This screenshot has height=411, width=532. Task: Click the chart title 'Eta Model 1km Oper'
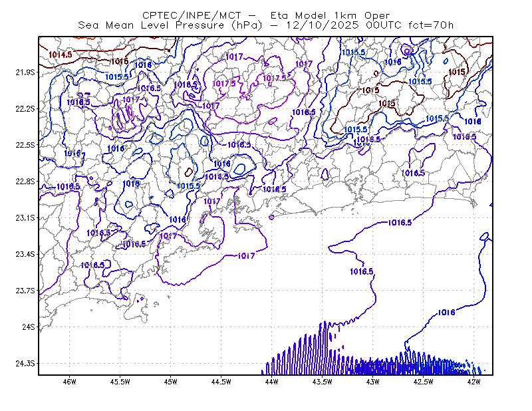pyautogui.click(x=330, y=15)
